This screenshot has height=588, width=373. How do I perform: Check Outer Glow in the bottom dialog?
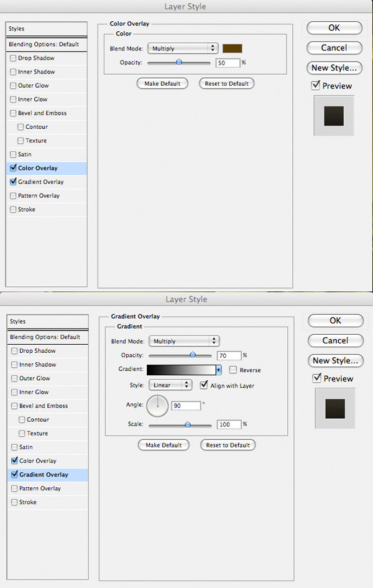[14, 378]
